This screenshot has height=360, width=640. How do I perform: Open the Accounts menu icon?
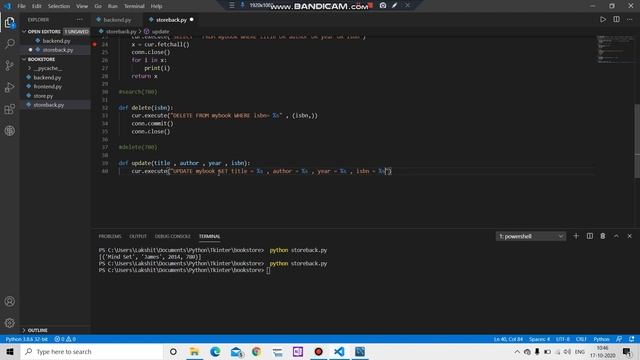coord(10,301)
